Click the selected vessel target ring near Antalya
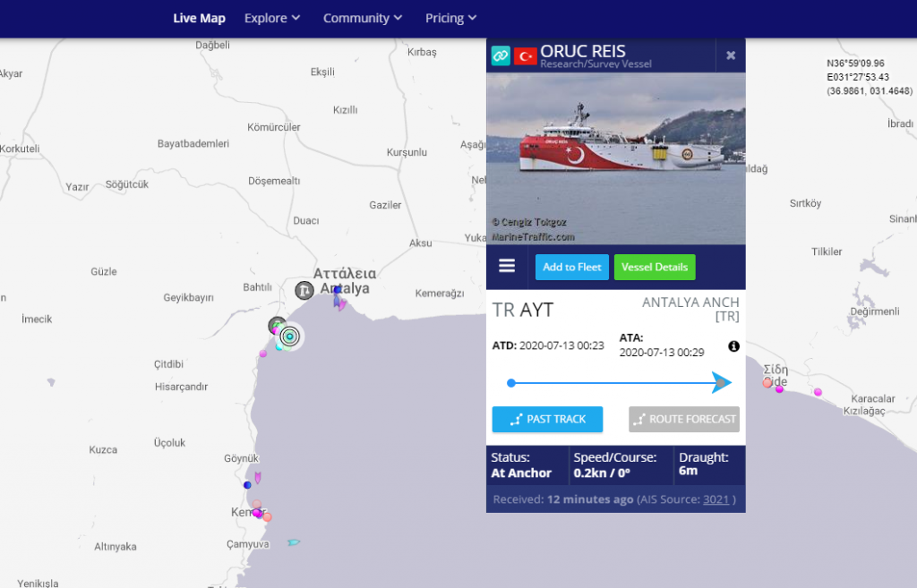917x588 pixels. pos(289,337)
